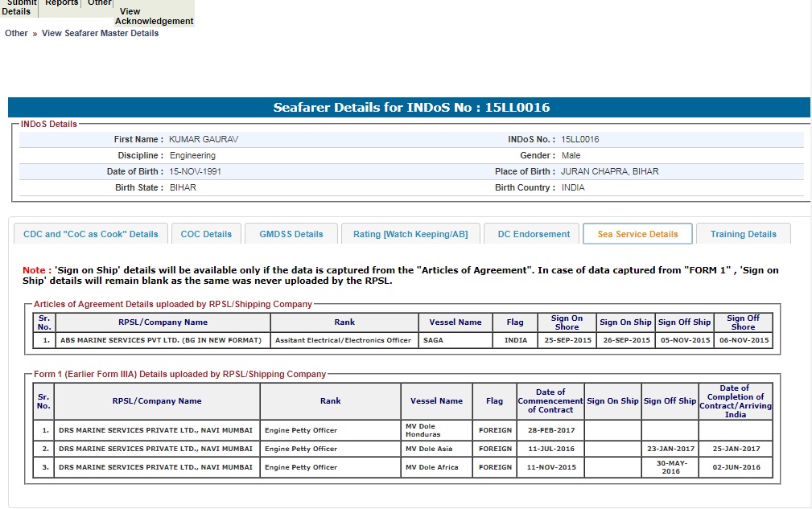Click the ABS Marine Services company name cell
Viewport: 812px width, 509px height.
point(161,340)
